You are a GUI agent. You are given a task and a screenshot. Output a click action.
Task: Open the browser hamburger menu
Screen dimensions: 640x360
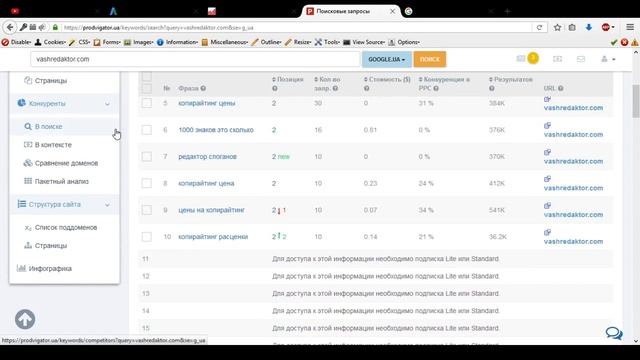[630, 27]
